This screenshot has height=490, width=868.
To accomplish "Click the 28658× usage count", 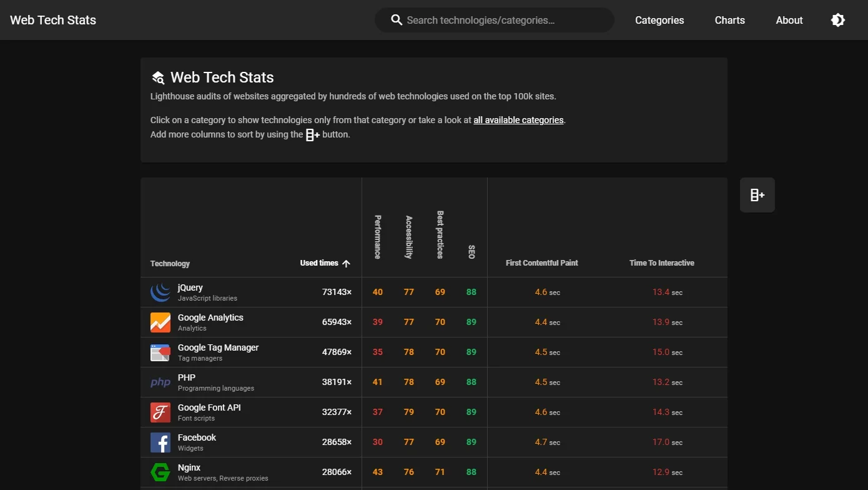I will [x=337, y=442].
